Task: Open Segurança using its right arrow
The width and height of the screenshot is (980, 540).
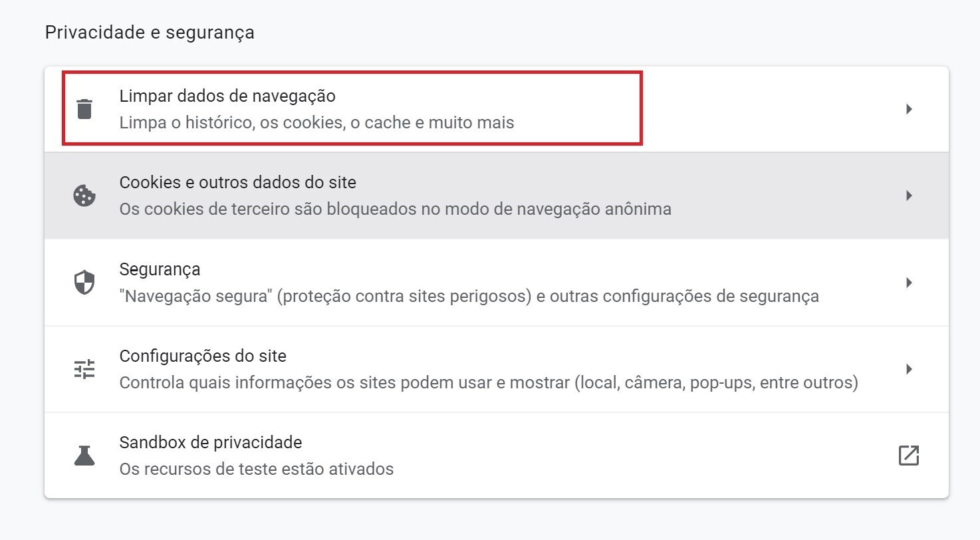Action: (908, 283)
